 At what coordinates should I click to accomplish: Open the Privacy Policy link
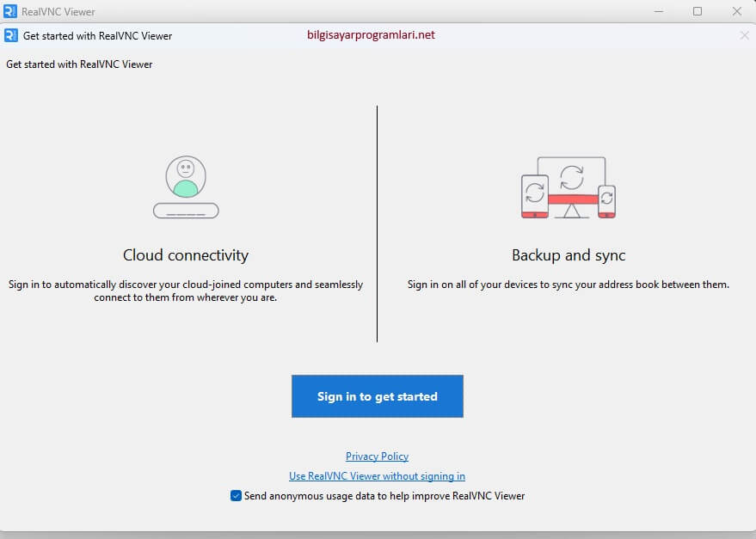(377, 456)
